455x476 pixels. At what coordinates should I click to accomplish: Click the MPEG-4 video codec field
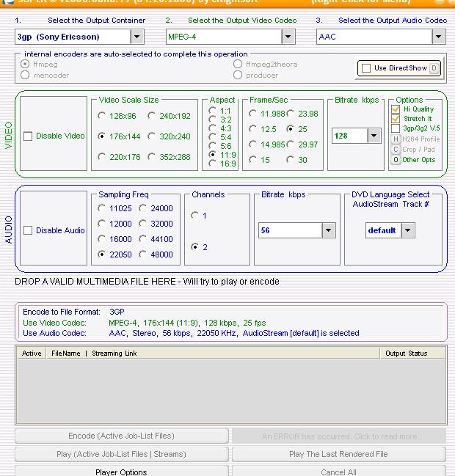[224, 37]
